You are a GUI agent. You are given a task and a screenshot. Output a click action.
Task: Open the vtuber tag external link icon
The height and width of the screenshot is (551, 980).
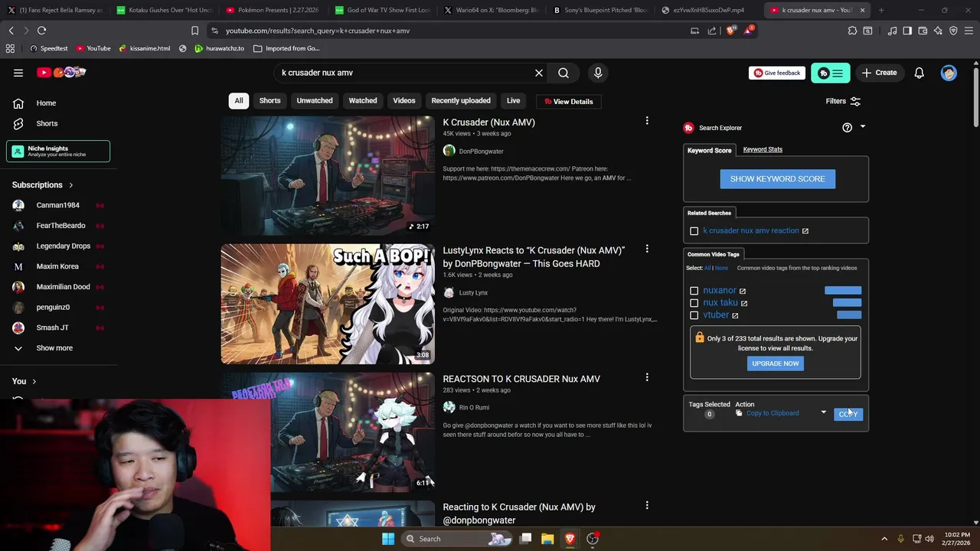(735, 315)
